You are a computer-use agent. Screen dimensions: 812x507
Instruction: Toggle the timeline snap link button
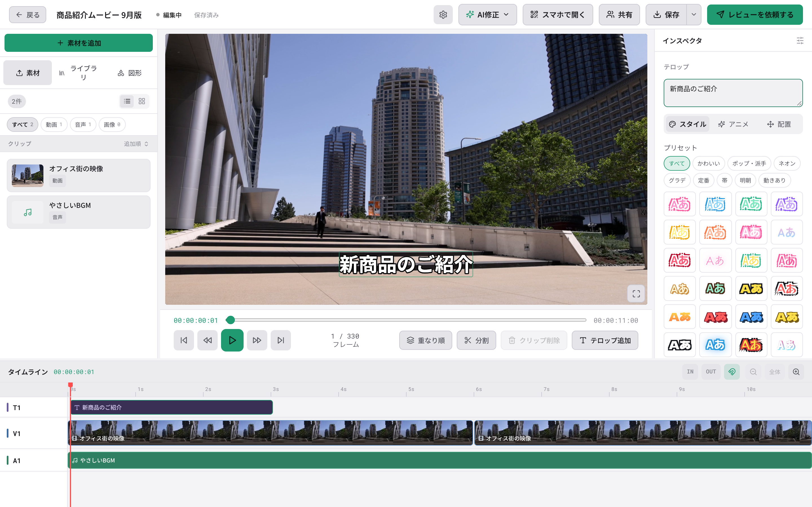click(732, 372)
